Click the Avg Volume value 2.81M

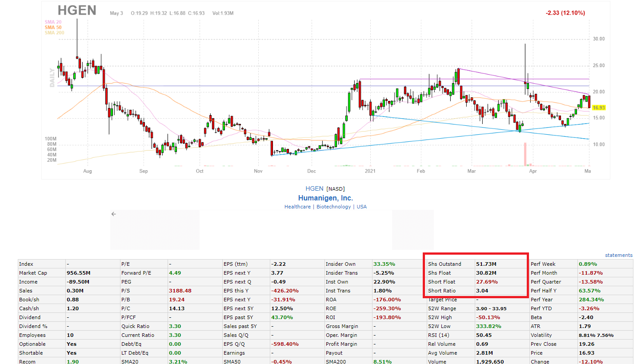484,353
